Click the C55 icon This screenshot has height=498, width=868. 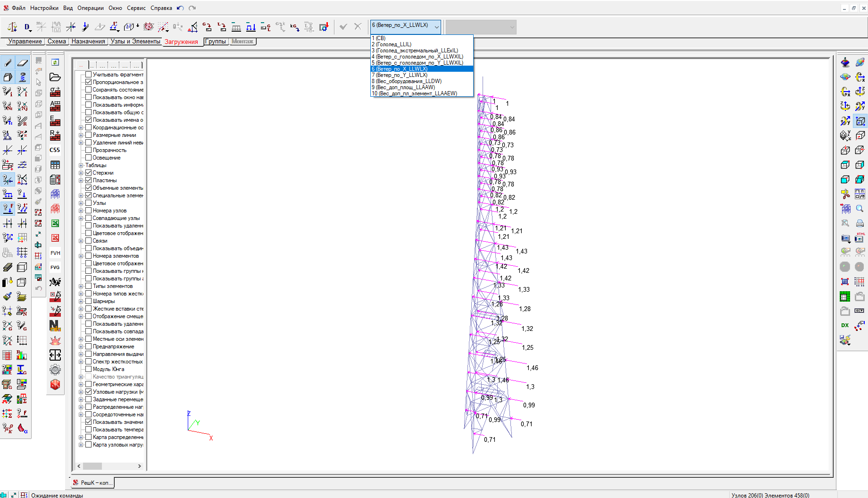(55, 150)
